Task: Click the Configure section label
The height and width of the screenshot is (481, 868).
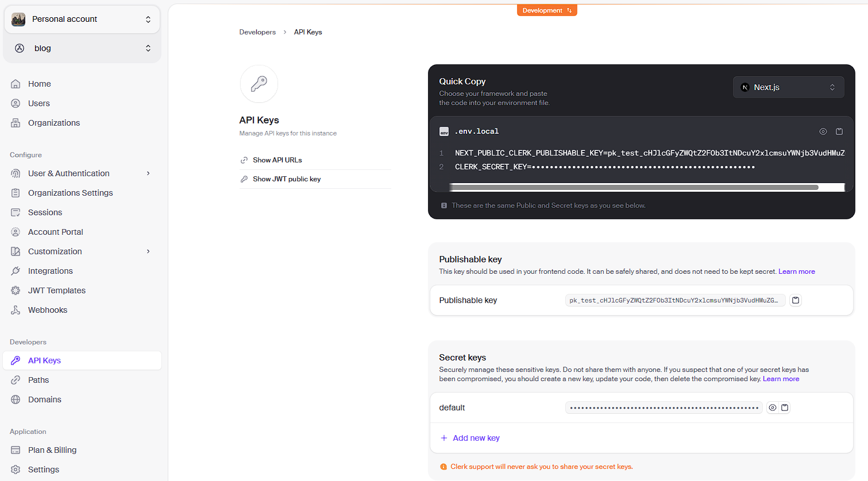Action: 26,155
